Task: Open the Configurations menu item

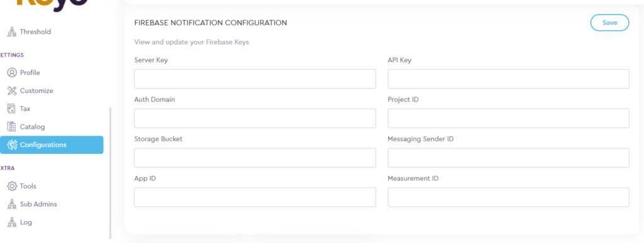Action: coord(52,144)
